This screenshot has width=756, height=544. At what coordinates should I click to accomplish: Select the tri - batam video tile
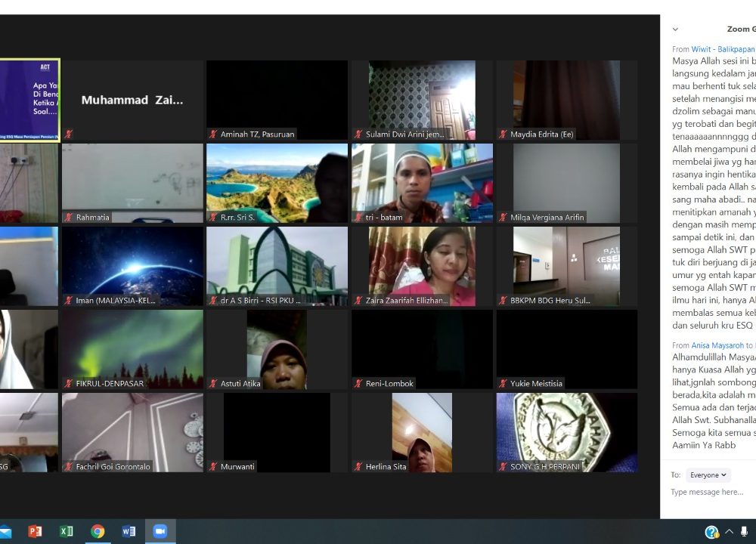tap(422, 183)
